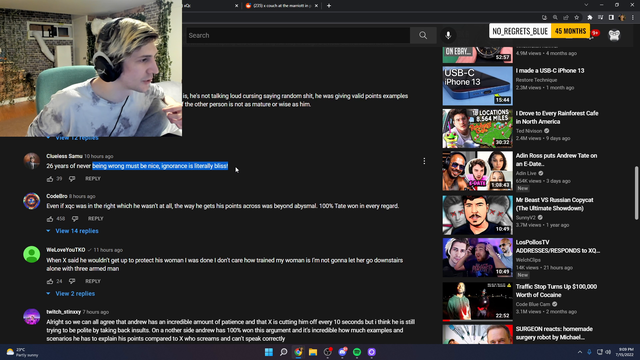Click the page vertical scrollbar thumb
640x360 pixels.
point(636,193)
